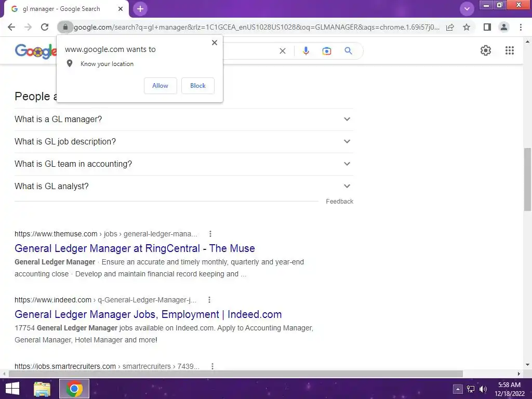Image resolution: width=532 pixels, height=399 pixels.
Task: Open more options for themuse.com result
Action: click(x=210, y=234)
